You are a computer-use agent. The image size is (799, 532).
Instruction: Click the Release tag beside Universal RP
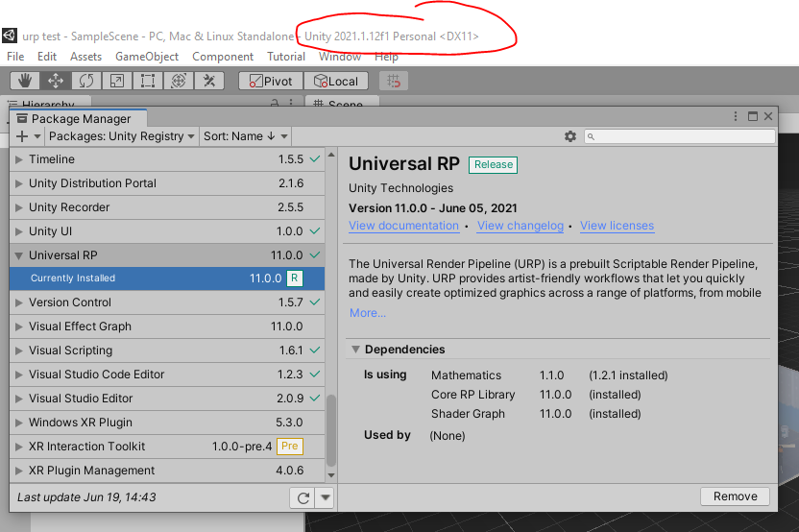tap(494, 164)
